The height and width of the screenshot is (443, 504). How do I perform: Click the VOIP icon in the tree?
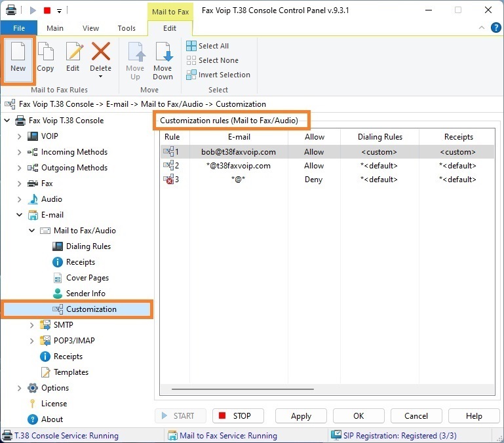[x=33, y=136]
